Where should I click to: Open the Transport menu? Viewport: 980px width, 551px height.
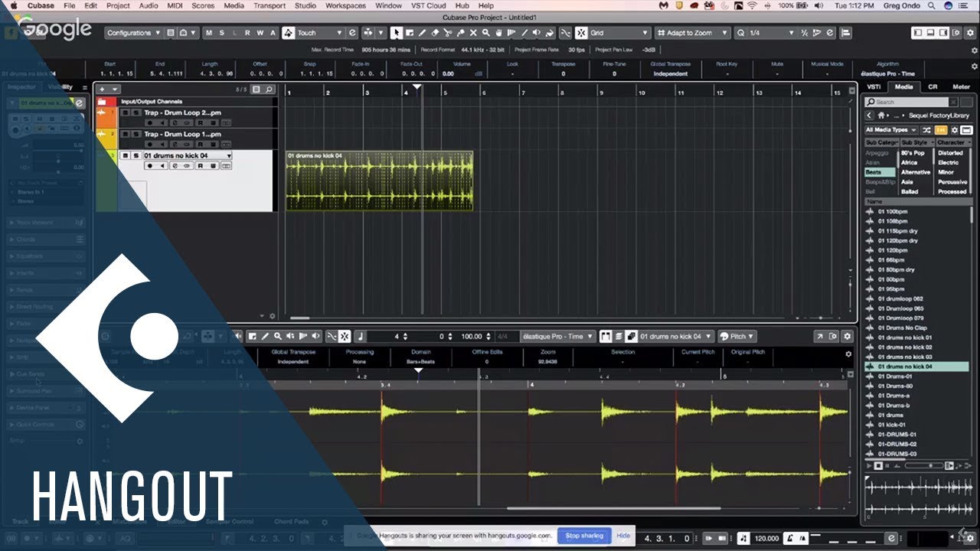coord(269,5)
